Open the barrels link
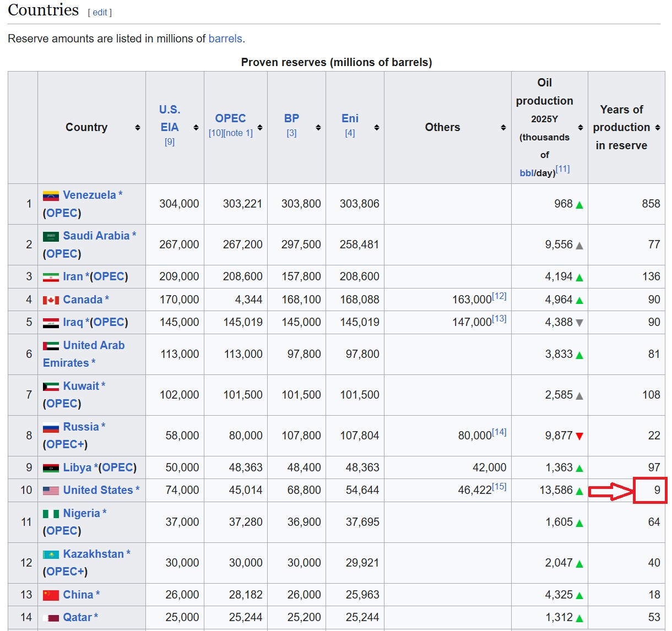 coord(225,39)
